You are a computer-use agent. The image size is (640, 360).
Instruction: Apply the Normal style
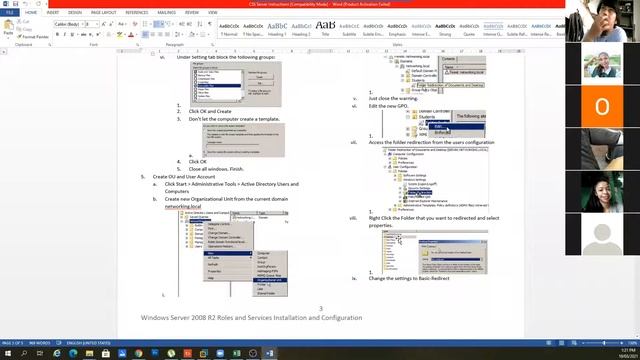pyautogui.click(x=229, y=29)
